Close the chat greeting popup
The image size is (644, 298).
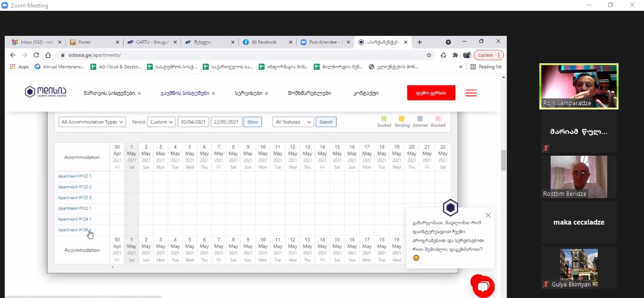pyautogui.click(x=488, y=215)
